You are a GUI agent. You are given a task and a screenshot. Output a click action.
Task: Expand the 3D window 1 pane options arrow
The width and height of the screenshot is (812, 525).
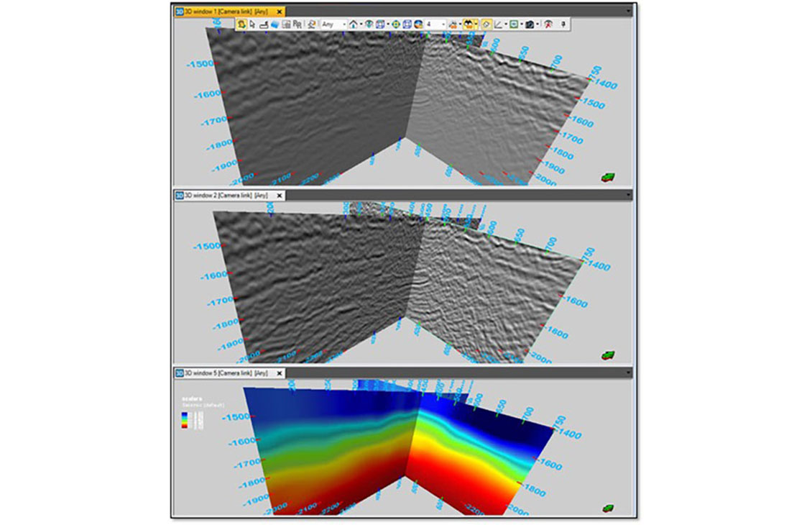pyautogui.click(x=629, y=12)
